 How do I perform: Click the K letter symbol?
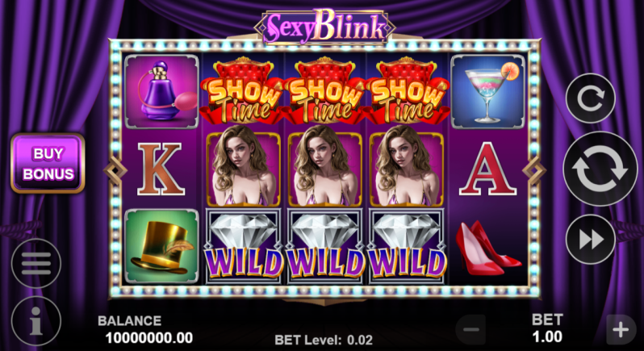[161, 169]
